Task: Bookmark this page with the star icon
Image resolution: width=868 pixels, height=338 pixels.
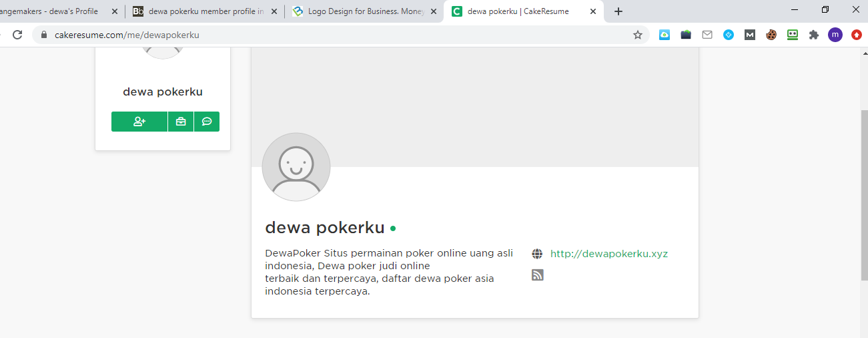Action: click(x=638, y=35)
